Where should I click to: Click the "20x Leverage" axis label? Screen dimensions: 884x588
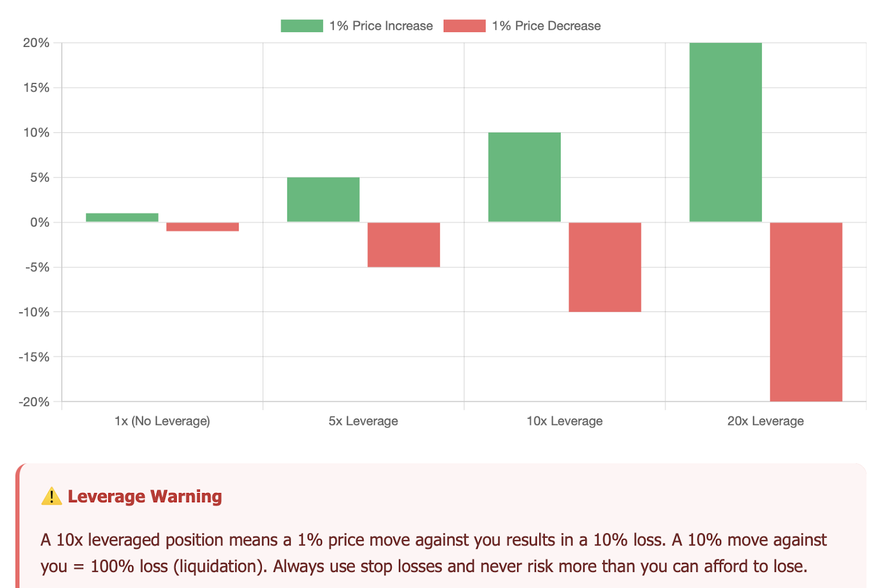765,421
